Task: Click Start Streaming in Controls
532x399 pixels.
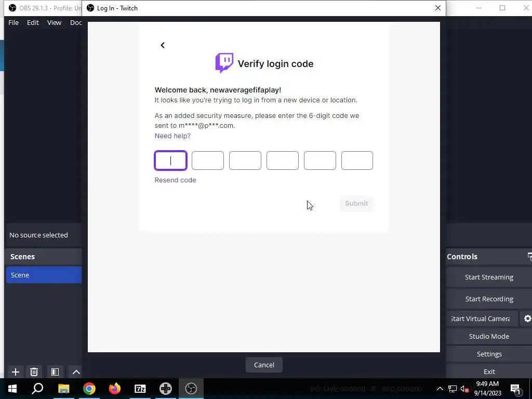Action: (x=489, y=277)
